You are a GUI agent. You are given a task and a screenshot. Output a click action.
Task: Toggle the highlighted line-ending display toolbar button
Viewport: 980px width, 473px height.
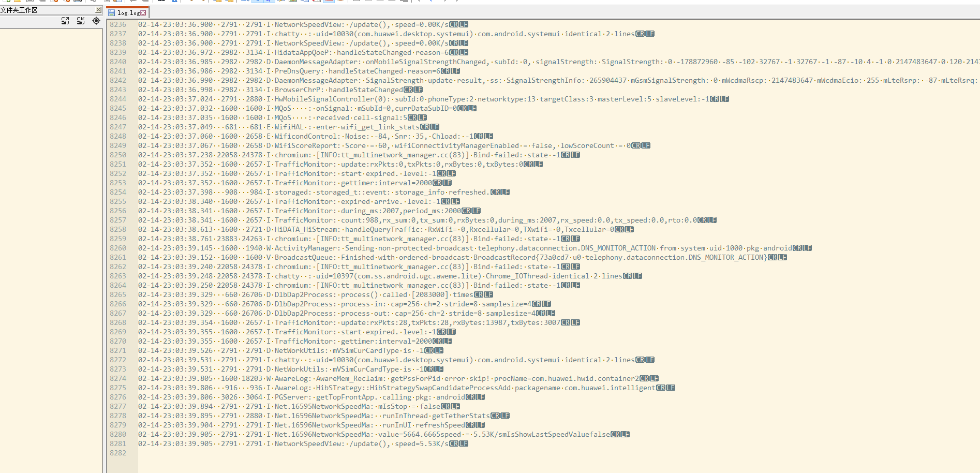point(269,2)
